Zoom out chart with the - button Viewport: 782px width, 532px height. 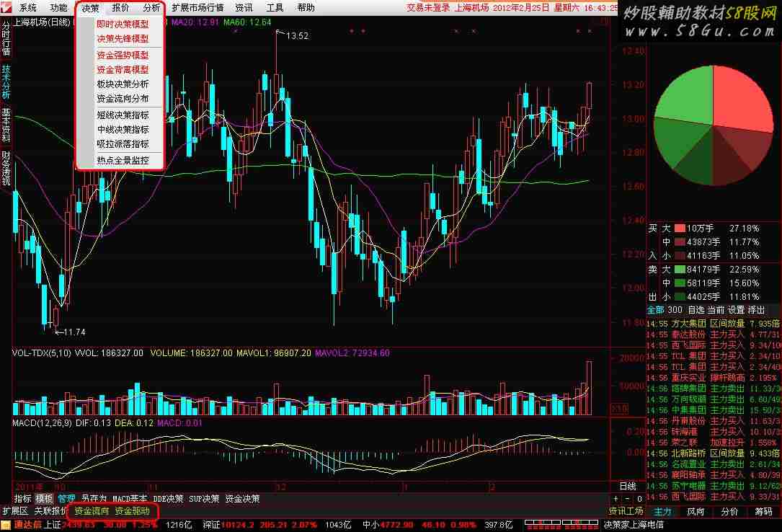[627, 499]
